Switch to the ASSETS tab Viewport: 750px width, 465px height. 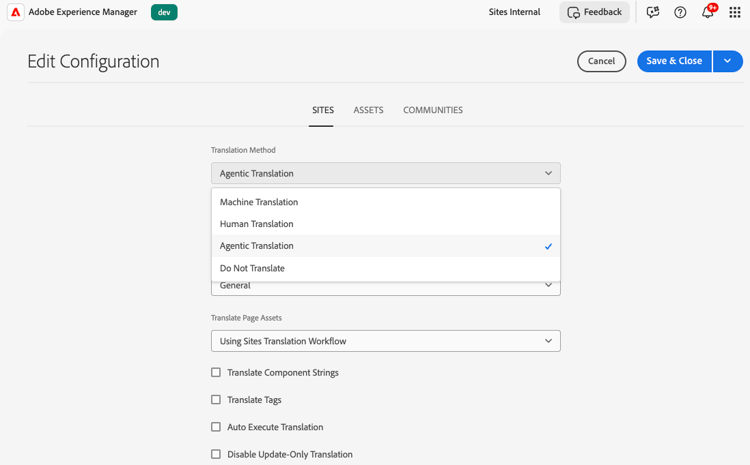368,110
